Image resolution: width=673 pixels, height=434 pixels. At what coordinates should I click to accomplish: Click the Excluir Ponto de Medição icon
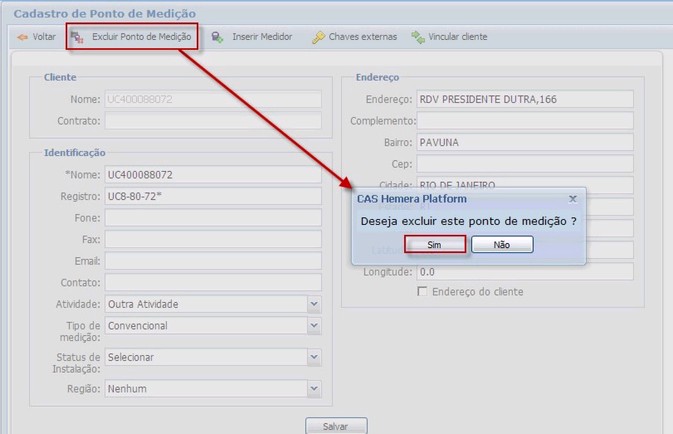click(77, 37)
